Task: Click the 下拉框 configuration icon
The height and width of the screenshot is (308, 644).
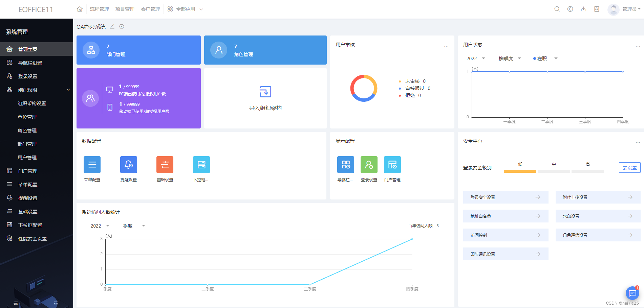Action: coord(201,165)
